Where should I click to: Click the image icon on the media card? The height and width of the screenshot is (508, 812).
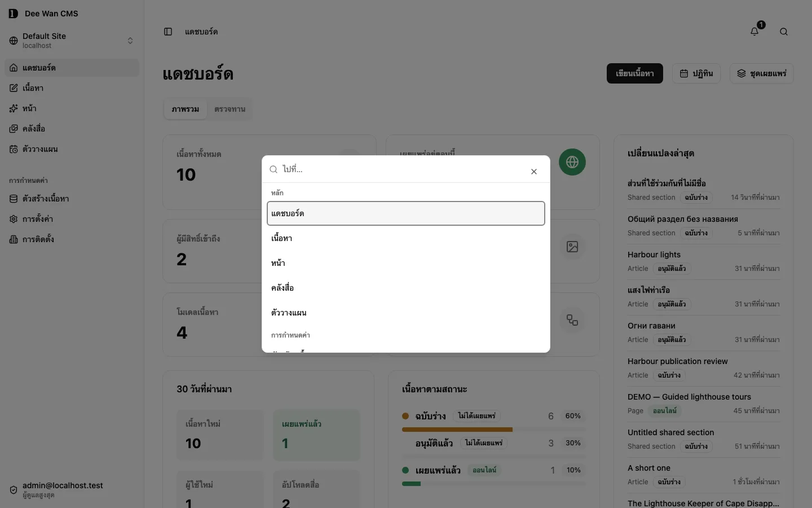point(572,247)
